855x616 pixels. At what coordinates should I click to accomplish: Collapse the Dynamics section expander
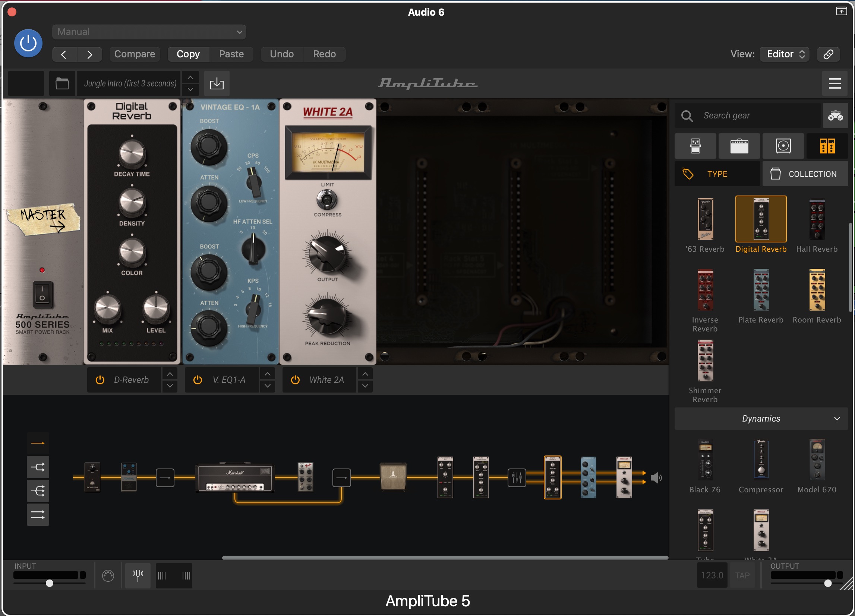click(761, 419)
